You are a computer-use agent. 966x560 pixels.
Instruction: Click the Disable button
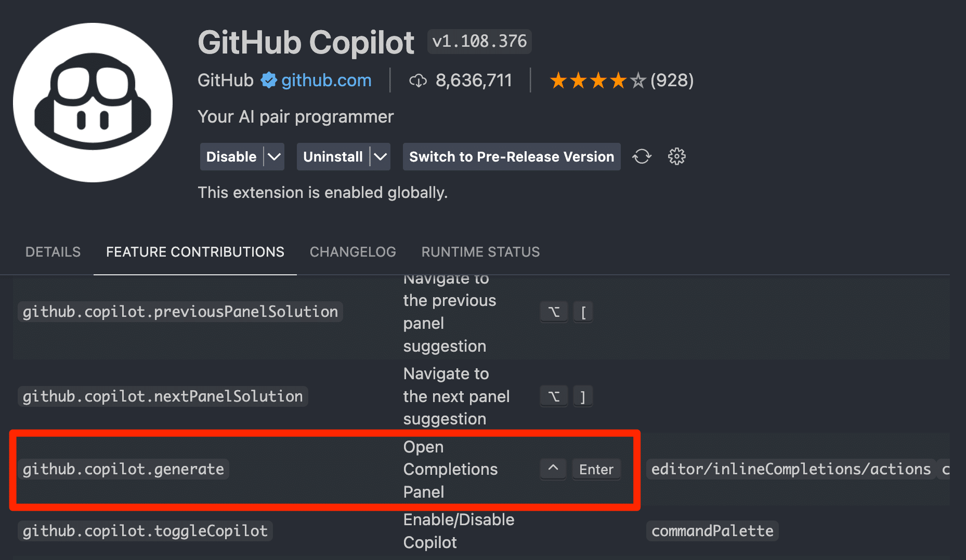(x=231, y=156)
